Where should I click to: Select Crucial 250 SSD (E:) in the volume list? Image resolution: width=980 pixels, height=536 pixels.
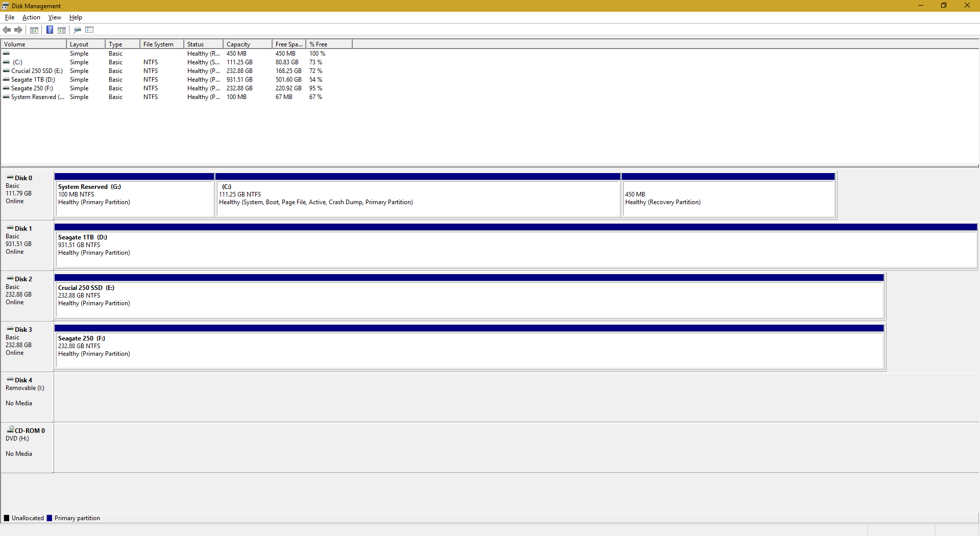pos(37,71)
